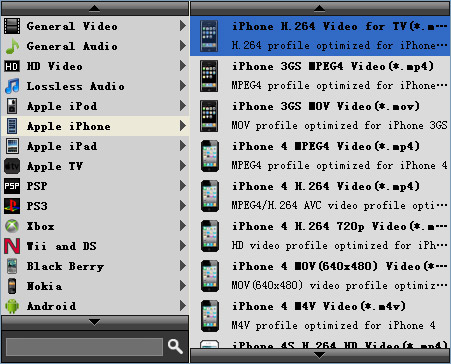451x364 pixels.
Task: Click the Xbox logo icon
Action: (12, 226)
